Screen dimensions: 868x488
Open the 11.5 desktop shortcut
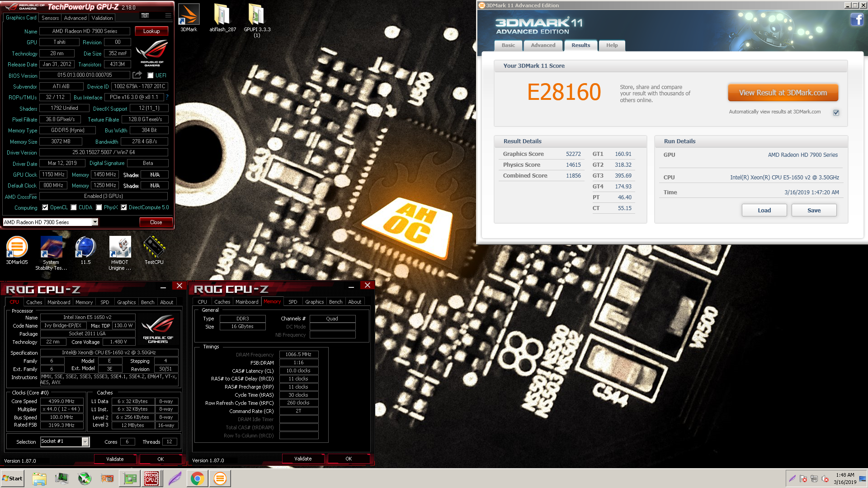pyautogui.click(x=85, y=250)
